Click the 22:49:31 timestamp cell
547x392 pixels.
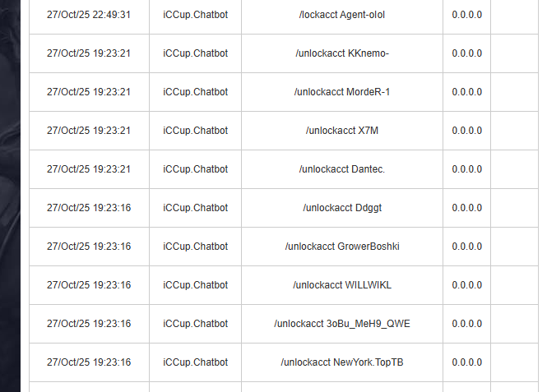tap(88, 15)
